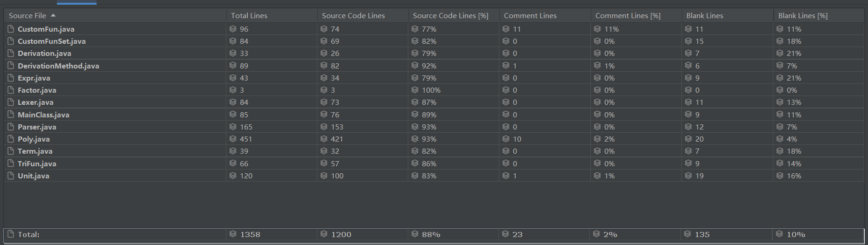
Task: Sort by the Blank Lines [%] column header
Action: (x=803, y=15)
